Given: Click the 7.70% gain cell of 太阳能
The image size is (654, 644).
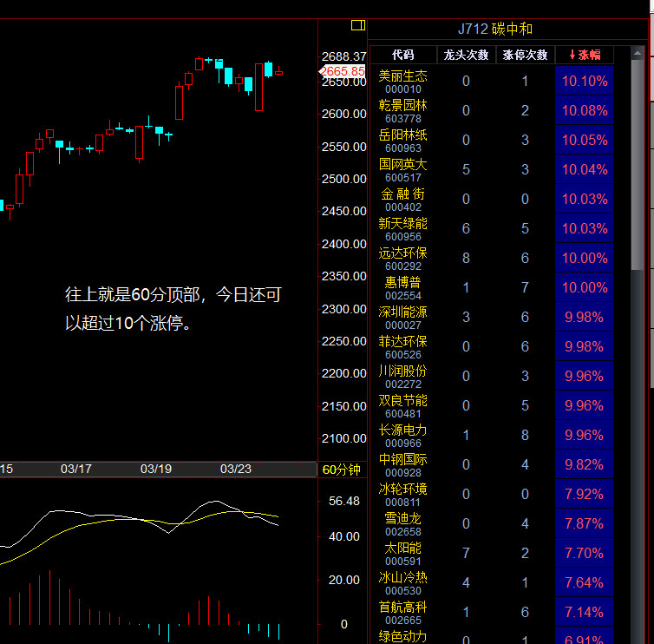Looking at the screenshot, I should point(585,553).
